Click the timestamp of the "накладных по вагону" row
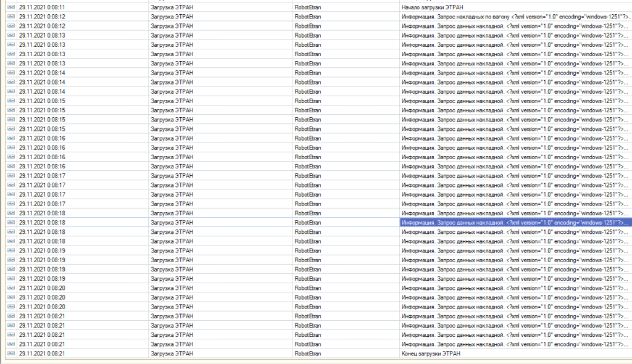 point(42,17)
